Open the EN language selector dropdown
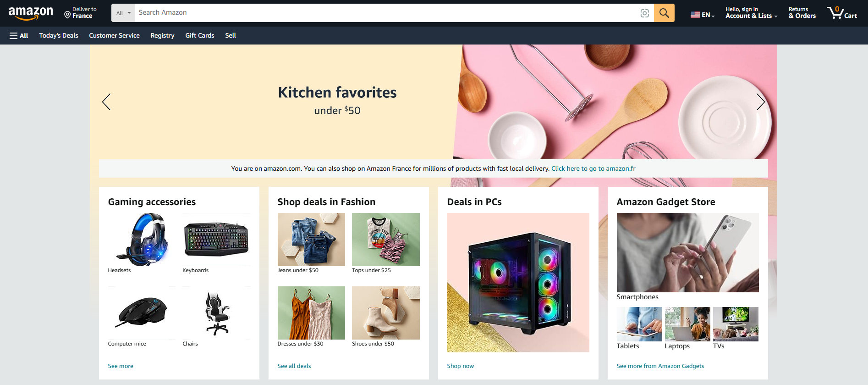Viewport: 868px width, 385px height. (x=703, y=15)
